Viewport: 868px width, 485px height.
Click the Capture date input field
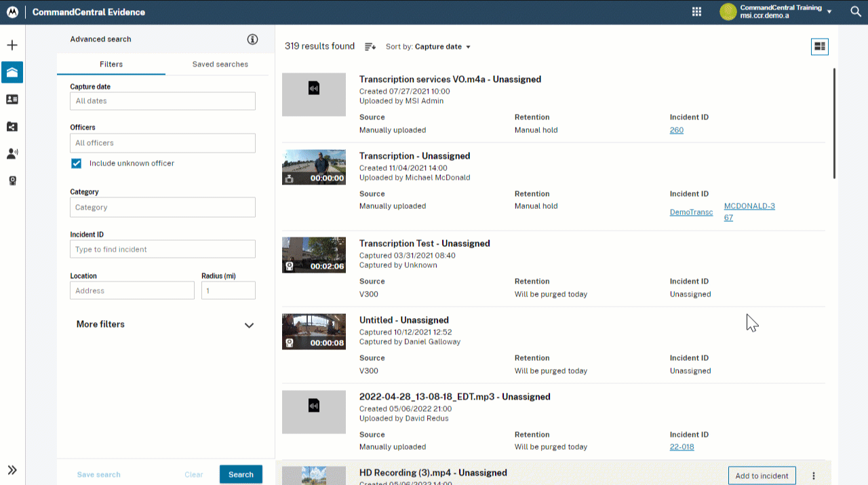pyautogui.click(x=163, y=101)
